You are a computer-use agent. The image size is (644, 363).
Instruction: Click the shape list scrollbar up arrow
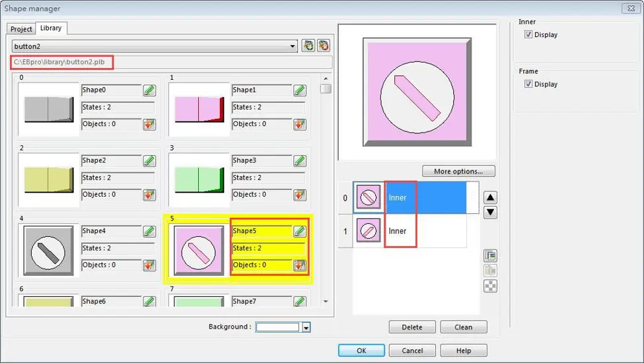326,79
